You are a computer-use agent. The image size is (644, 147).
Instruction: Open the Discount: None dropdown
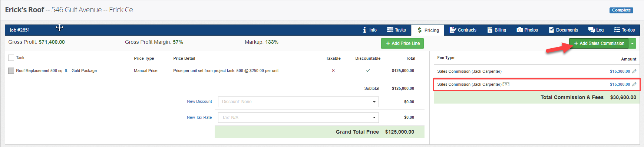[x=298, y=102]
